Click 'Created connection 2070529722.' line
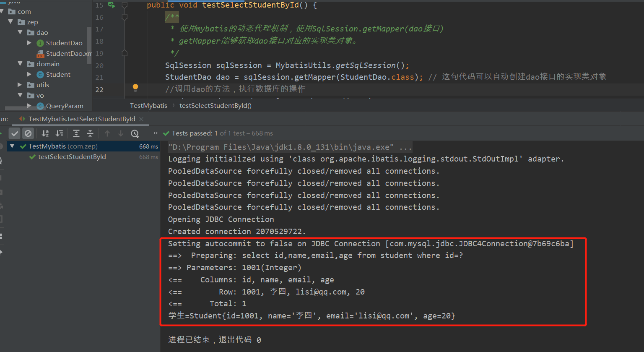The width and height of the screenshot is (644, 352). click(x=237, y=232)
